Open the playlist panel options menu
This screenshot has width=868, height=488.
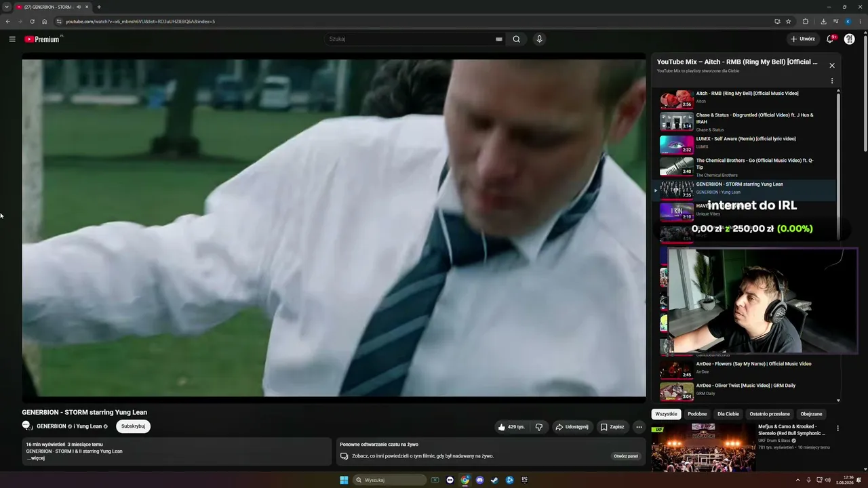[832, 81]
